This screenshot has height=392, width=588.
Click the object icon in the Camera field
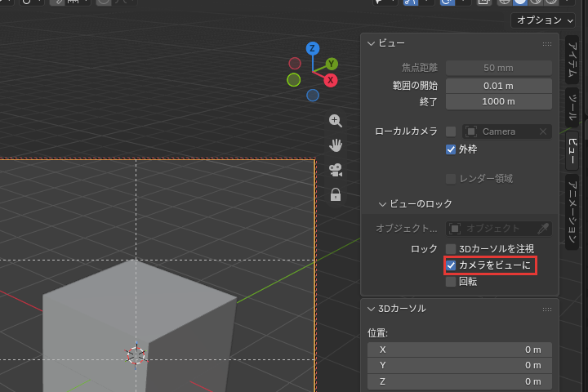click(471, 131)
